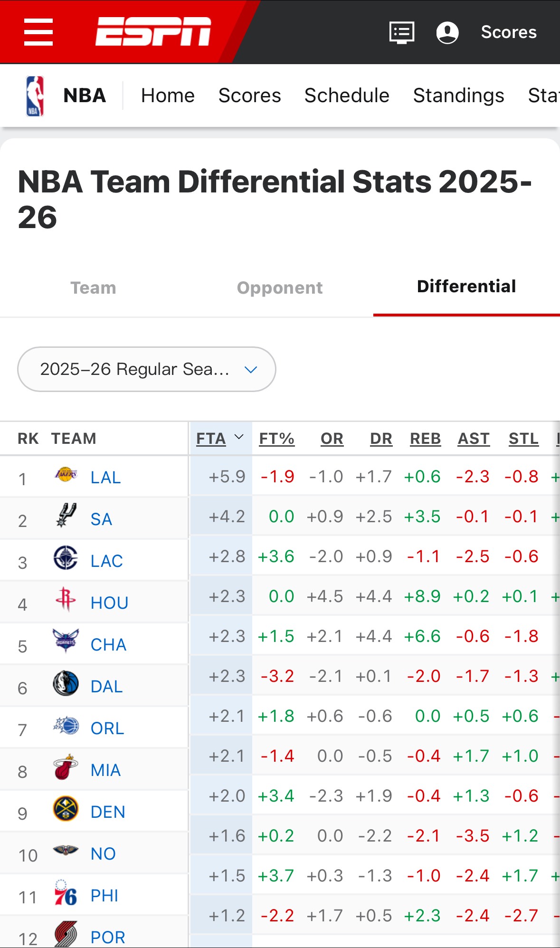This screenshot has height=948, width=560.
Task: Open the user profile icon
Action: pyautogui.click(x=447, y=32)
